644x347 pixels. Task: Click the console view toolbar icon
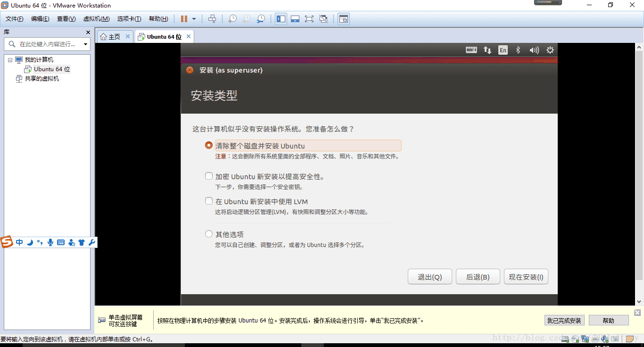point(344,19)
